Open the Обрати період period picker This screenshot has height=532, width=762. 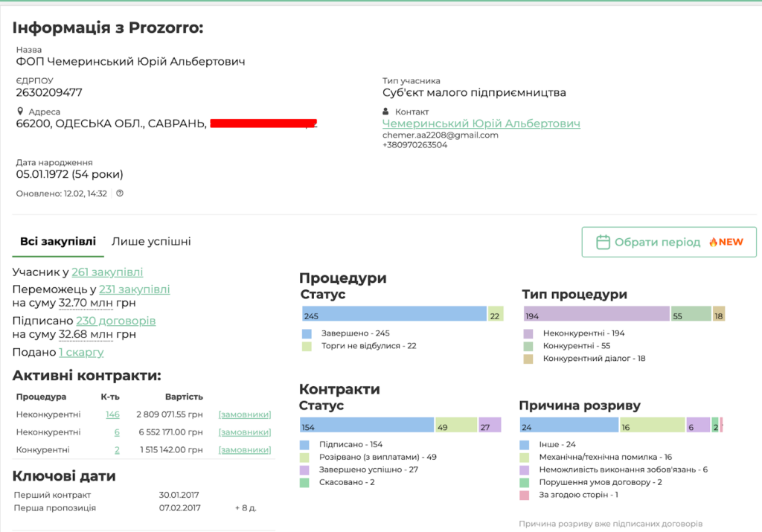(x=668, y=243)
